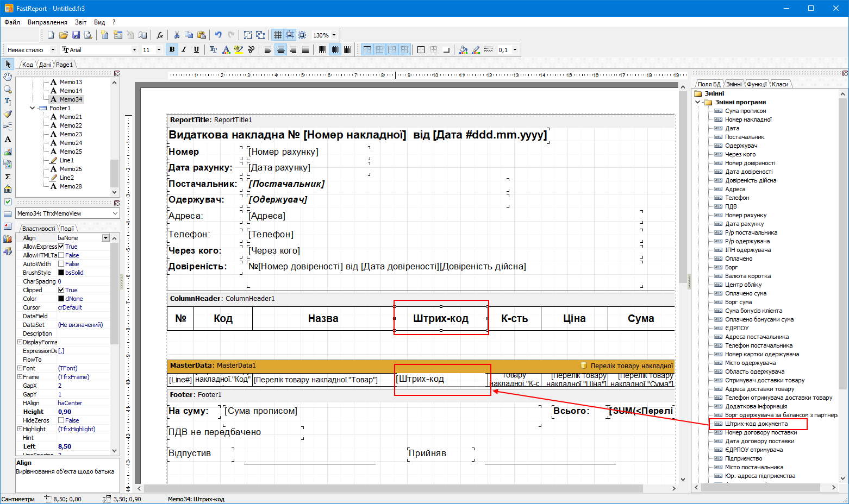849x504 pixels.
Task: Uncheck the Clipped property checkbox
Action: (61, 290)
